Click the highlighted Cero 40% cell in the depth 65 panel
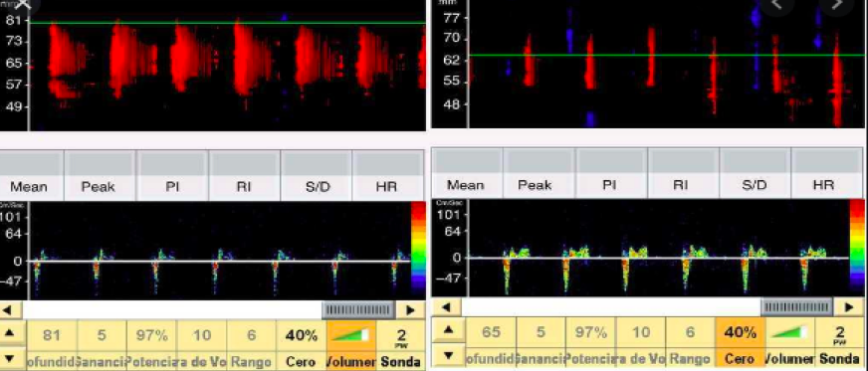The height and width of the screenshot is (371, 868). coord(741,342)
